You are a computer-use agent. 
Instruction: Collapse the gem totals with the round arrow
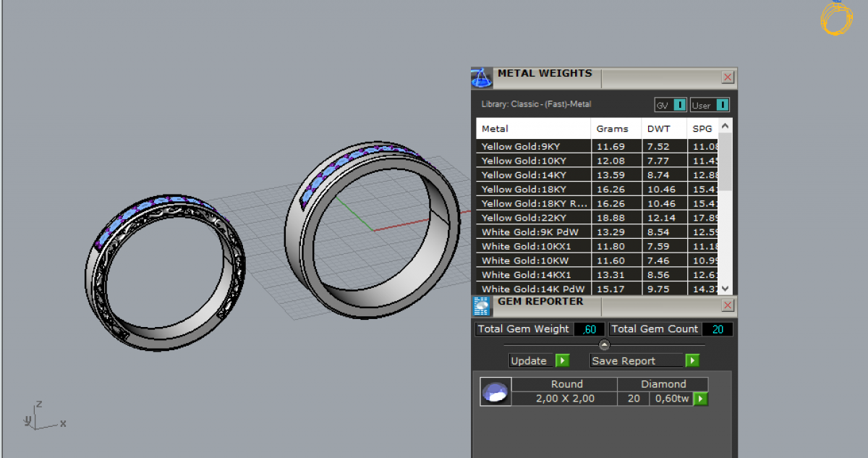click(x=605, y=345)
